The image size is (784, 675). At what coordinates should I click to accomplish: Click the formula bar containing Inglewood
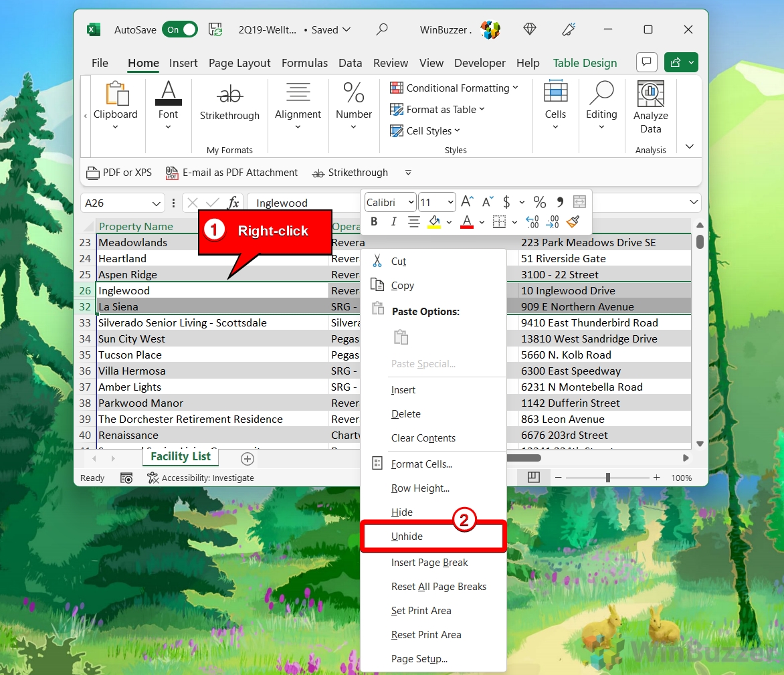click(304, 203)
